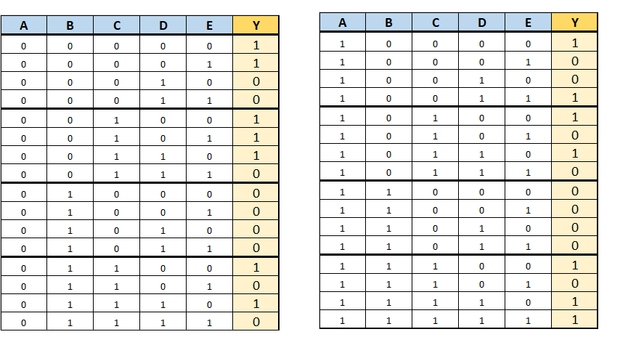Select Y cell in left table's last row
Image resolution: width=644 pixels, height=361 pixels.
(x=256, y=322)
